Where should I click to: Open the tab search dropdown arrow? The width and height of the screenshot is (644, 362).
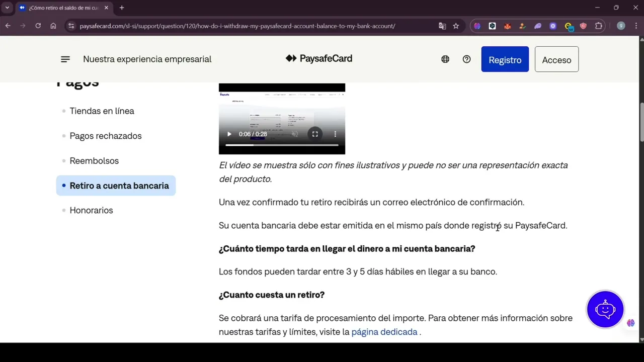(7, 8)
